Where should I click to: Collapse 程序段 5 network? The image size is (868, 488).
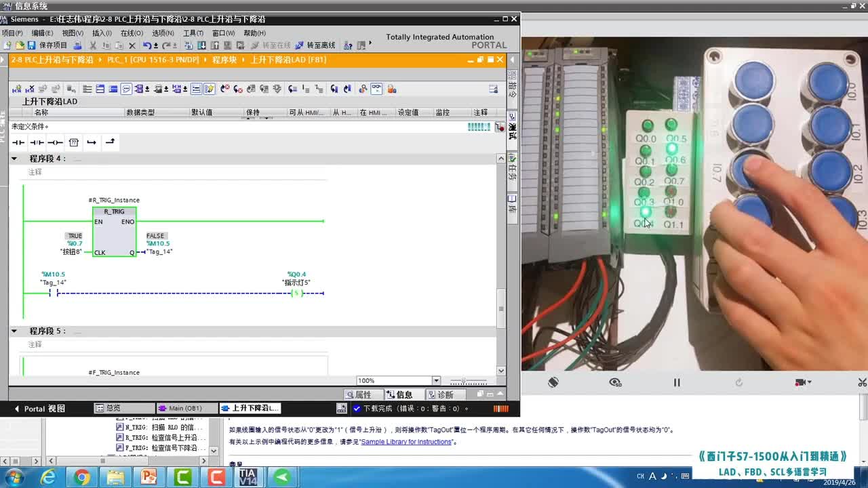point(14,331)
